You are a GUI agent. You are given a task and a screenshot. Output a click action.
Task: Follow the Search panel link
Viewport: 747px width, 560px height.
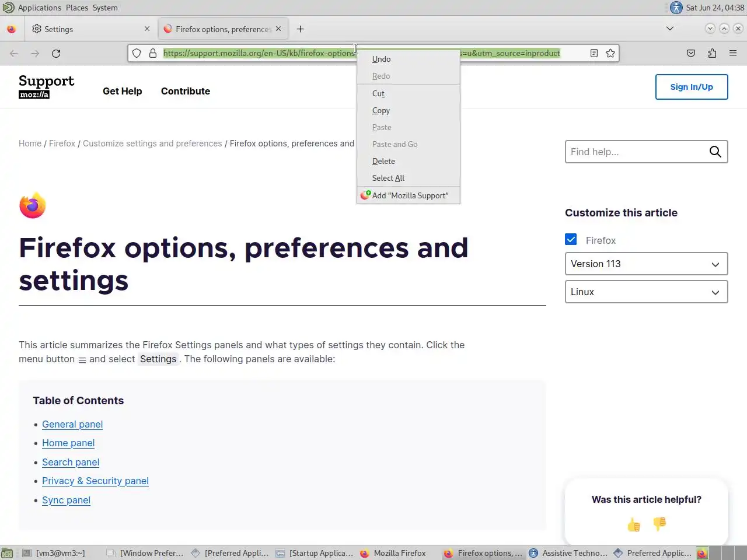click(71, 462)
